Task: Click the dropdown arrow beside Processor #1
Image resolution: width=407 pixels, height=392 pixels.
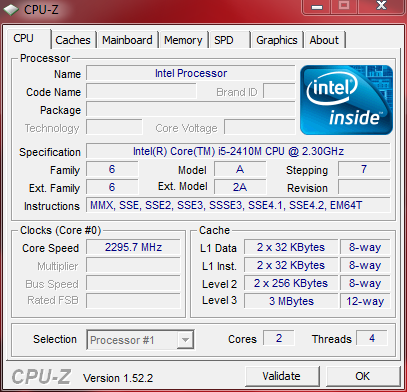Action: tap(185, 340)
